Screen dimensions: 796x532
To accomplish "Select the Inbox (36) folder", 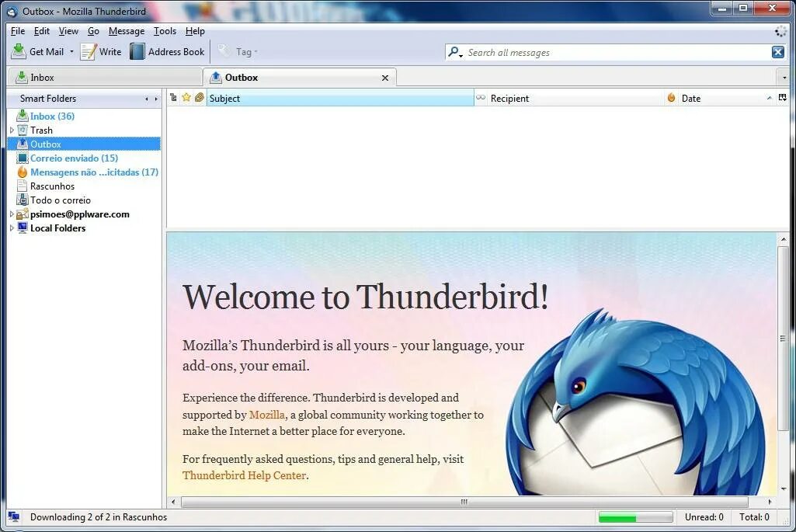I will click(x=52, y=116).
